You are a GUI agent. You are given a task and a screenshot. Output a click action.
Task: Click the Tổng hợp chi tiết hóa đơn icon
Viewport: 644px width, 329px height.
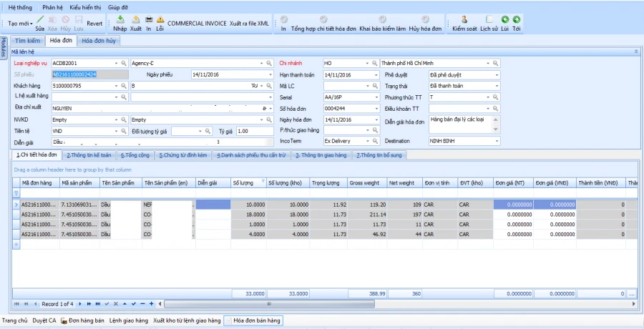click(323, 19)
